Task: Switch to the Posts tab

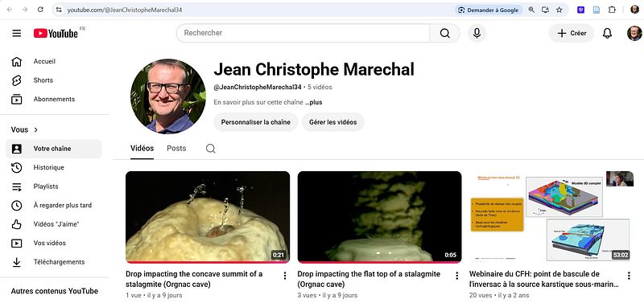Action: pos(176,149)
